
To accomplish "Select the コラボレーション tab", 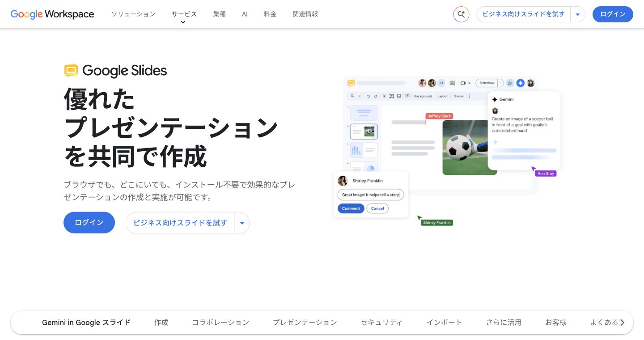I will click(x=220, y=322).
